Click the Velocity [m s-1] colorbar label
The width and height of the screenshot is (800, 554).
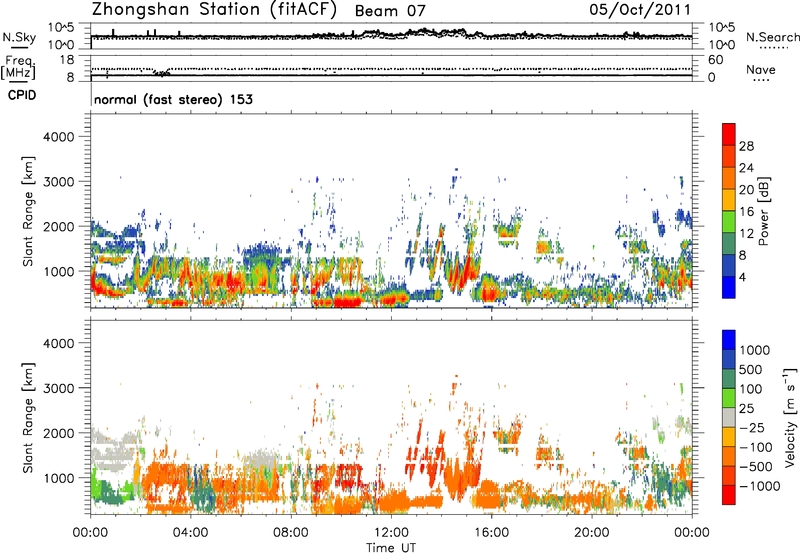tap(790, 417)
